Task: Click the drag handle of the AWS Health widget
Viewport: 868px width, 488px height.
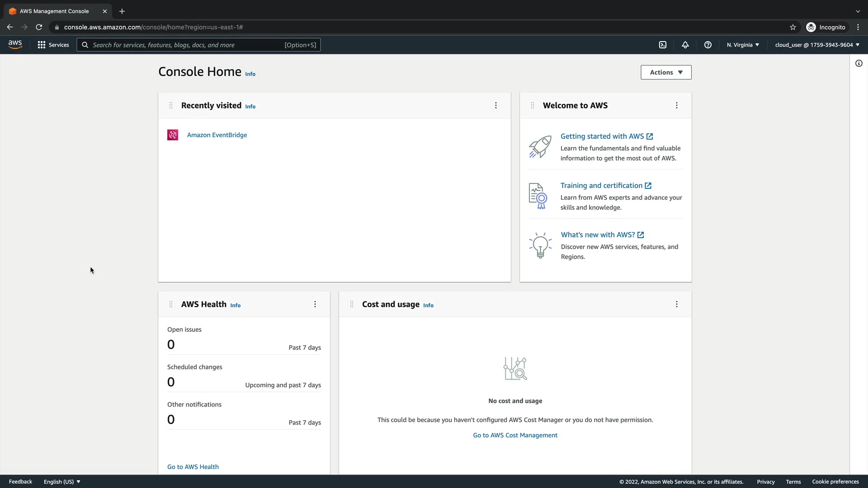Action: point(171,305)
